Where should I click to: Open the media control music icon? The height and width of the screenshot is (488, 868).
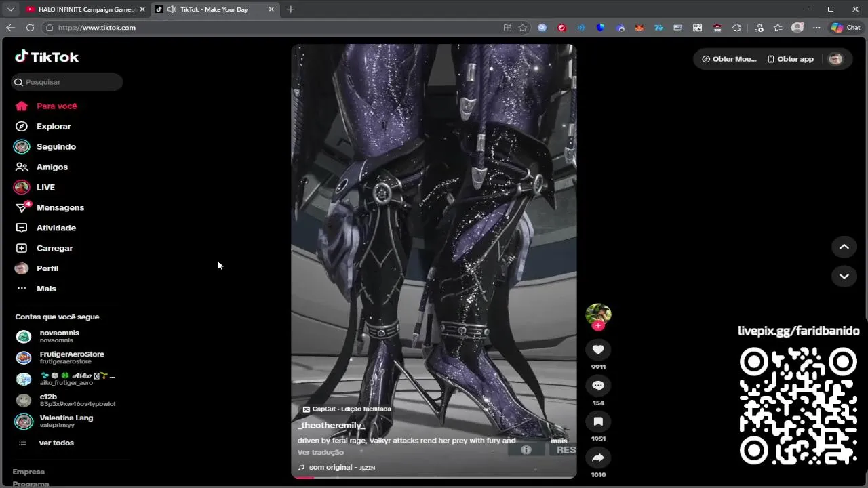pyautogui.click(x=759, y=28)
